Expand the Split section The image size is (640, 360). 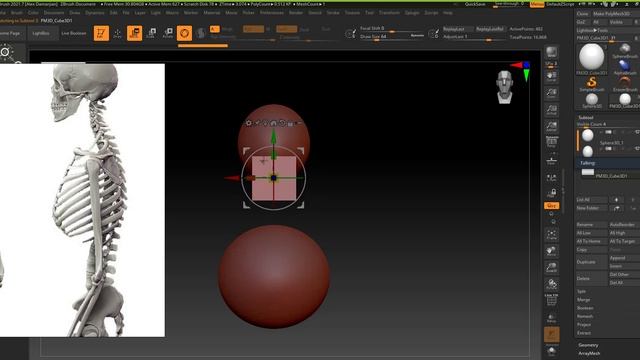tap(582, 291)
